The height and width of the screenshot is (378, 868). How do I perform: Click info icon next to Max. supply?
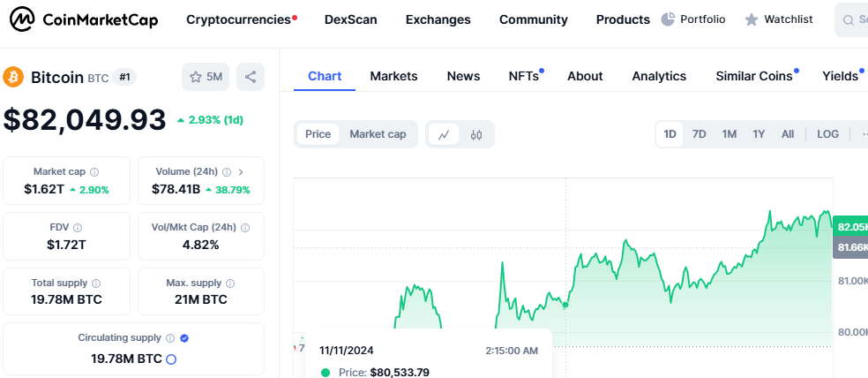(230, 283)
